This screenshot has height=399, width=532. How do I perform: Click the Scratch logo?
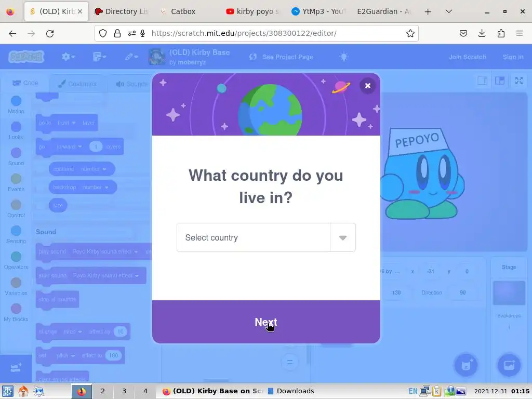click(x=26, y=57)
